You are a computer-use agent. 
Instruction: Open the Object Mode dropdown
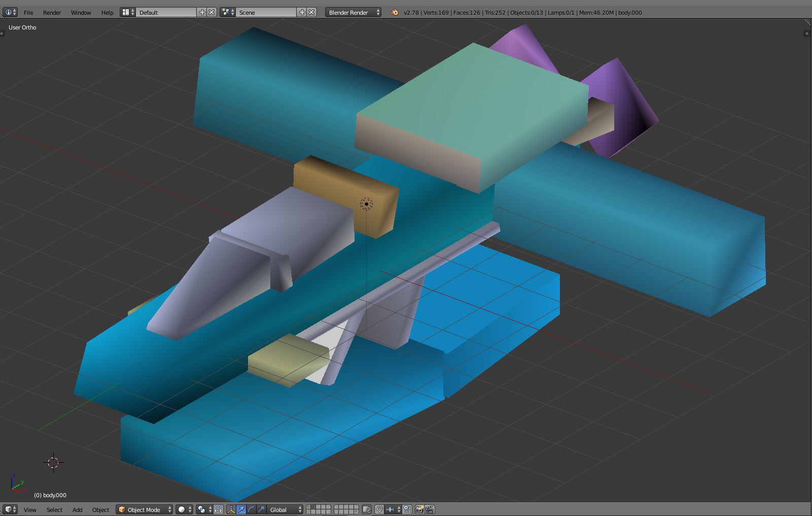(x=145, y=509)
